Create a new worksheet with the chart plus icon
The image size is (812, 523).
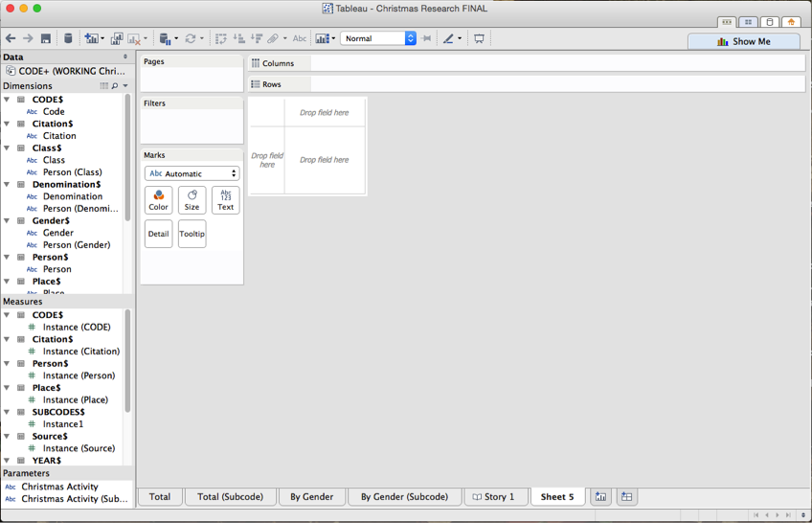[x=92, y=38]
